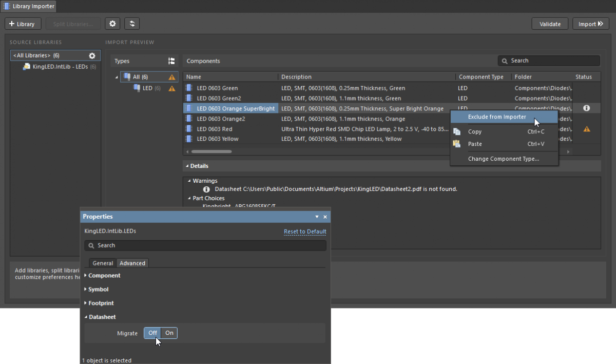Click the Components search field

click(x=549, y=61)
